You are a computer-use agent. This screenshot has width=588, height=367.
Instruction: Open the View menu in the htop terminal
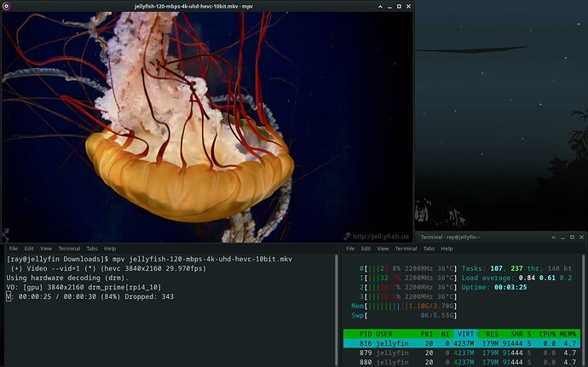(x=383, y=249)
